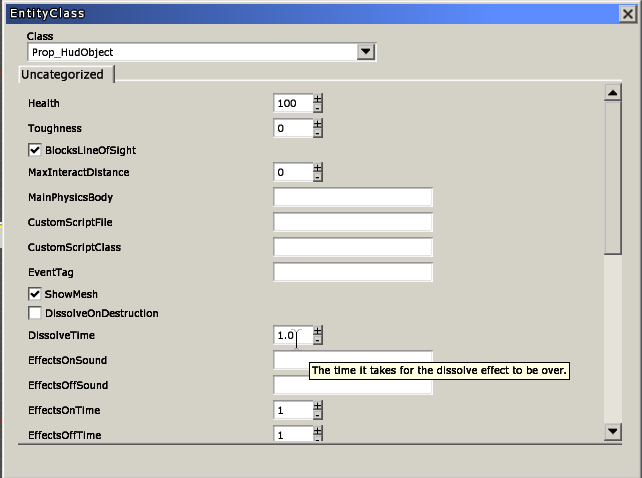Screen dimensions: 642x478
Task: Increase the DissolveTime stepper value
Action: pyautogui.click(x=318, y=331)
